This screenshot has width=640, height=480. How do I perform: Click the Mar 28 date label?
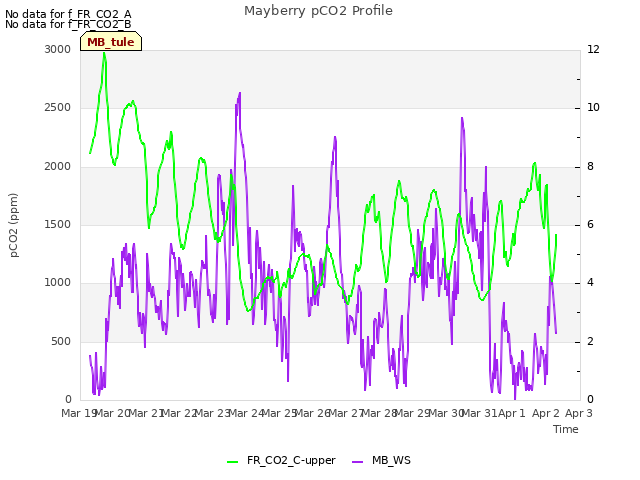pos(380,413)
